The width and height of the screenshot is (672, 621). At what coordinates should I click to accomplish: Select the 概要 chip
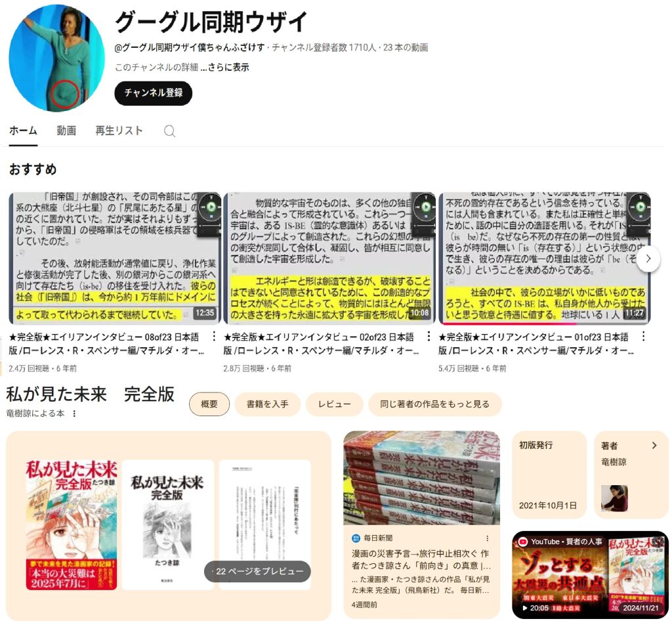tap(209, 404)
